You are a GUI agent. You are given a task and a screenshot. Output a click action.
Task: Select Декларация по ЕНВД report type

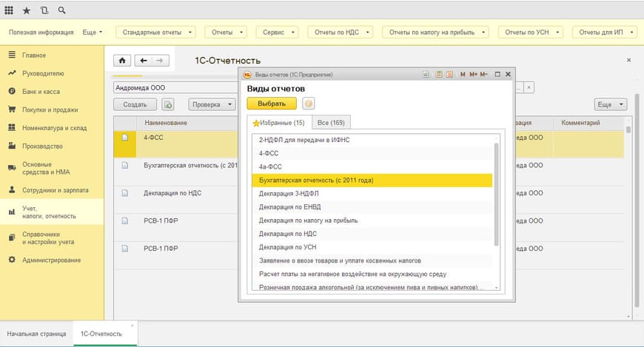coord(372,207)
